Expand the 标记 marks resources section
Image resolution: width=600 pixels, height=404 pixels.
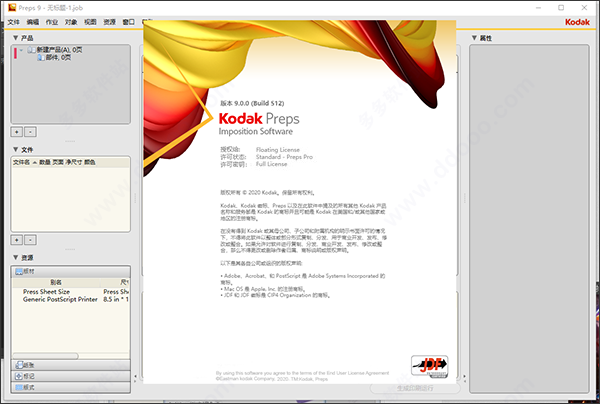pos(70,376)
